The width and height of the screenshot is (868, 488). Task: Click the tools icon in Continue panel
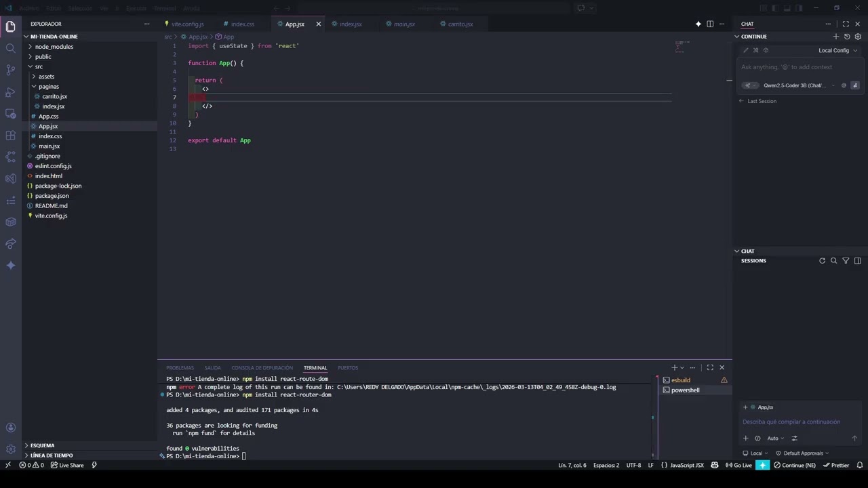756,50
